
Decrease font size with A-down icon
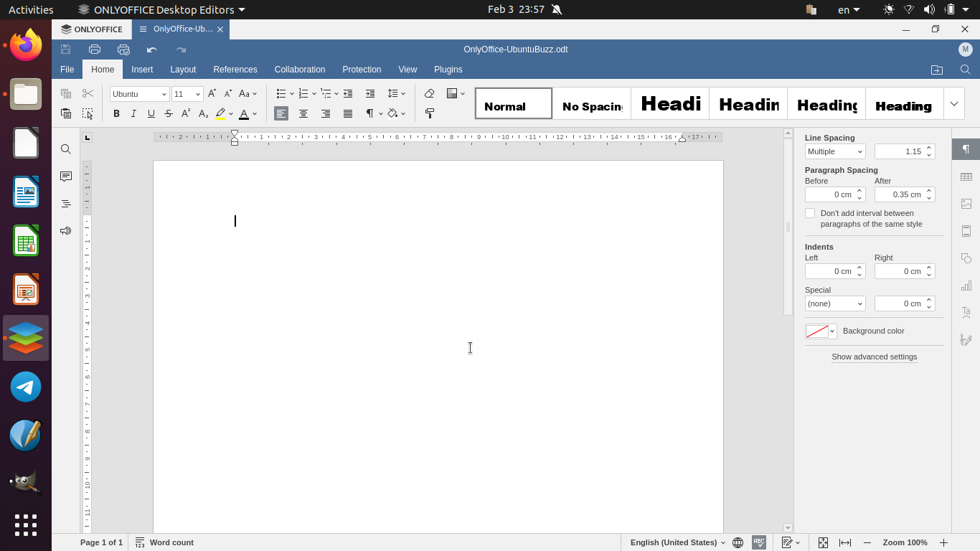point(228,93)
